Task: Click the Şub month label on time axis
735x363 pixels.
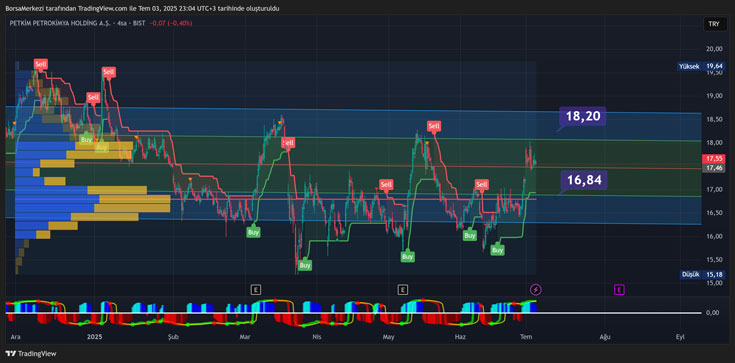Action: click(x=172, y=337)
